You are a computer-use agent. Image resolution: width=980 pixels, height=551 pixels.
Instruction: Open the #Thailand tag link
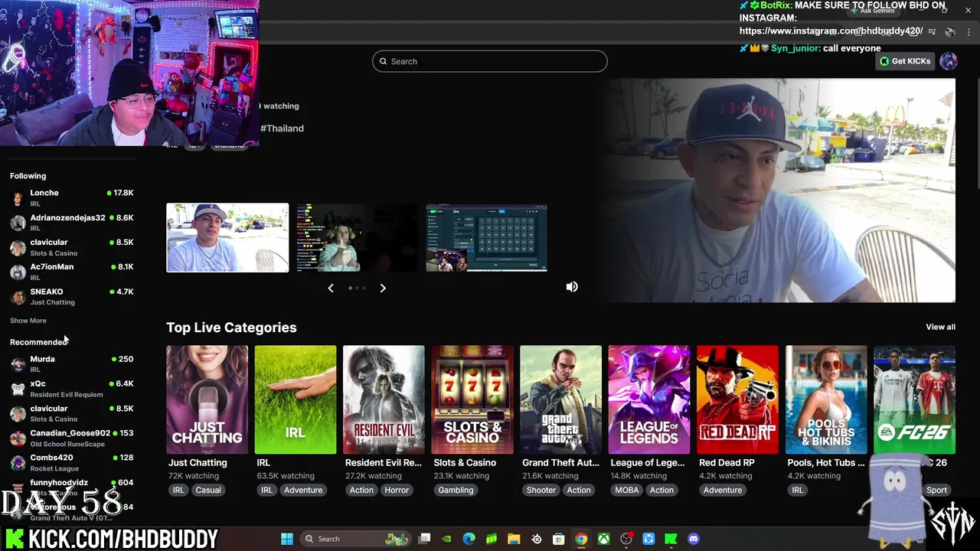click(282, 129)
